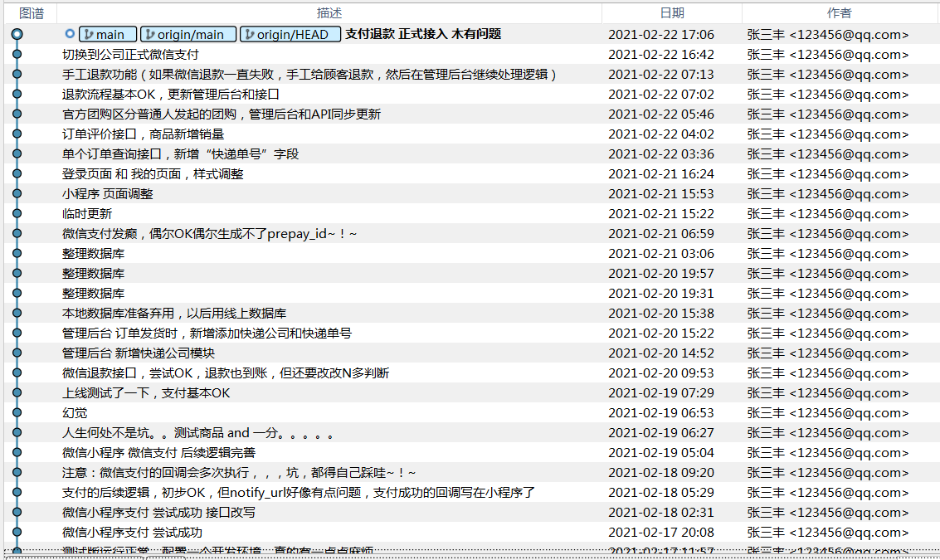The width and height of the screenshot is (940, 560).
Task: Click graph node for commit '幻觉'
Action: pos(17,413)
